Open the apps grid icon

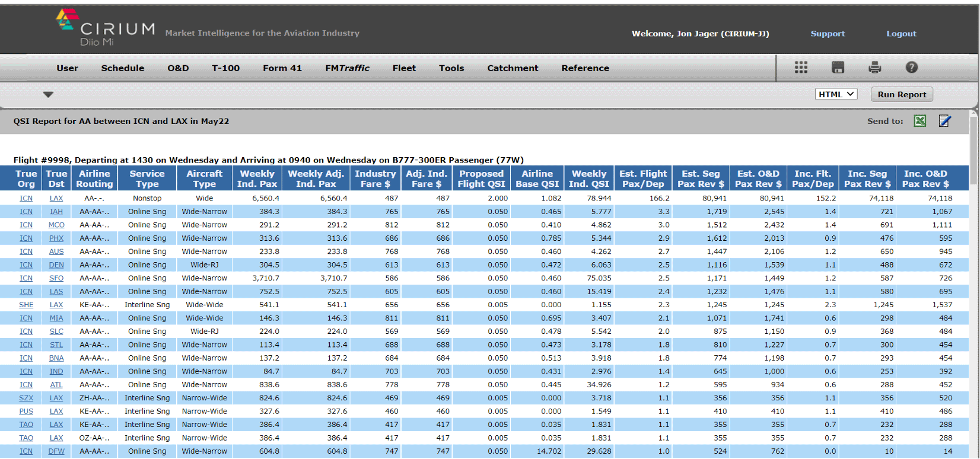pyautogui.click(x=801, y=68)
